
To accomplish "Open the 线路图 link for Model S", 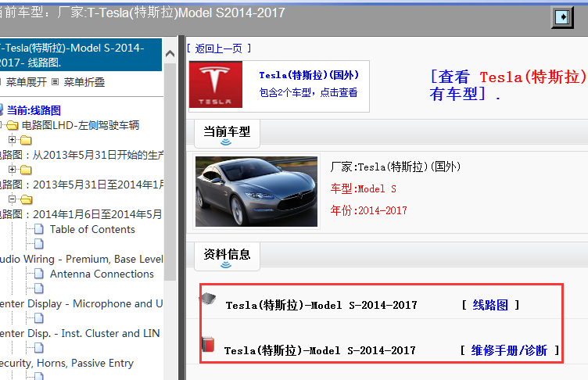I will (490, 305).
